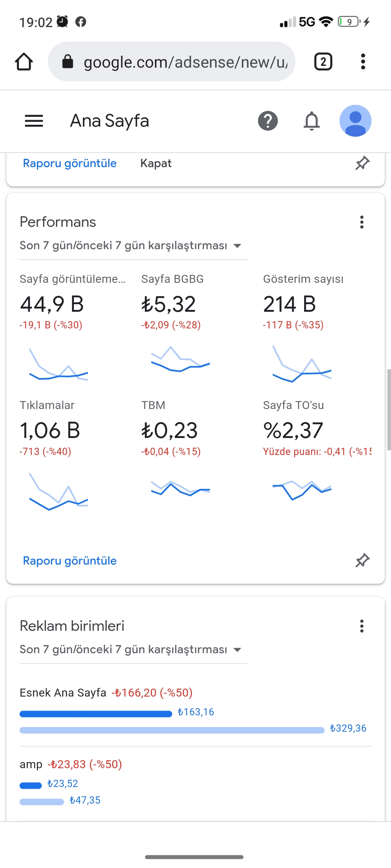Open the Tıklamalar metric sparkline
This screenshot has width=391, height=868.
59,491
